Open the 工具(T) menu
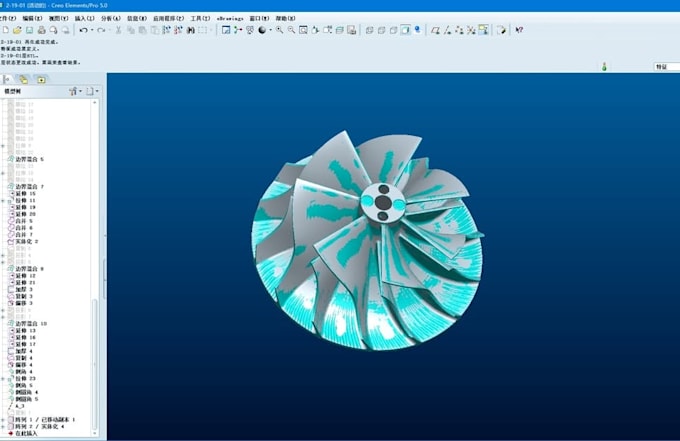Screen dimensions: 680x441 200,18
